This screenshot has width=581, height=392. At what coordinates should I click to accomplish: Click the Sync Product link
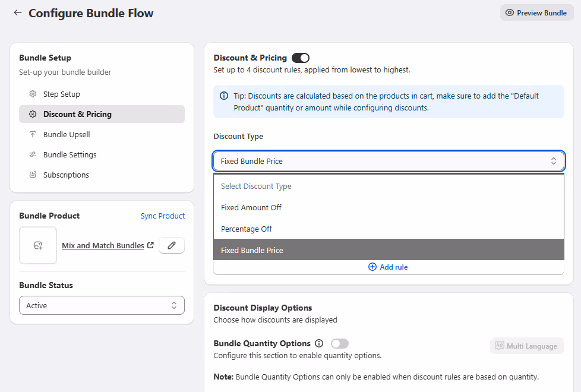[x=163, y=216]
